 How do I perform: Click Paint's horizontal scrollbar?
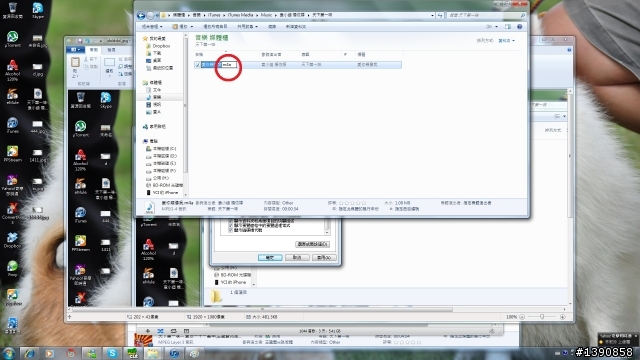point(261,310)
